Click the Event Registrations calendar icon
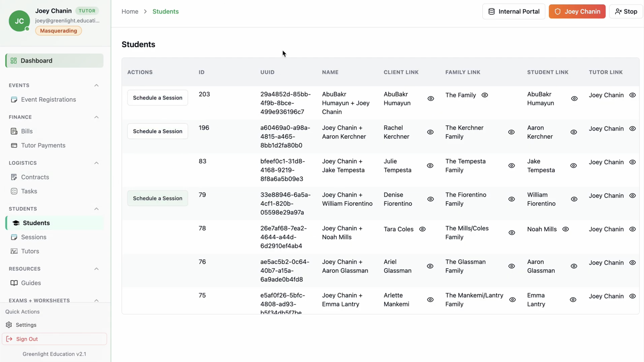 (x=14, y=100)
